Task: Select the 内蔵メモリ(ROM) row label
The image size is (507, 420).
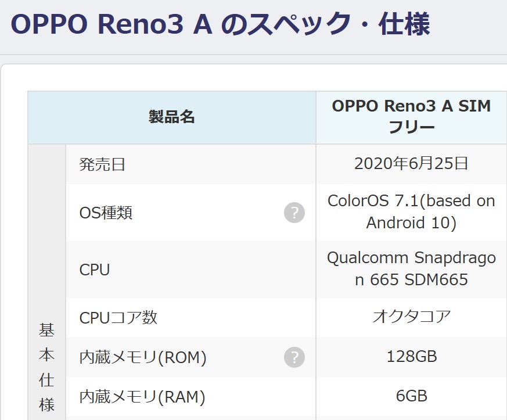Action: (143, 358)
